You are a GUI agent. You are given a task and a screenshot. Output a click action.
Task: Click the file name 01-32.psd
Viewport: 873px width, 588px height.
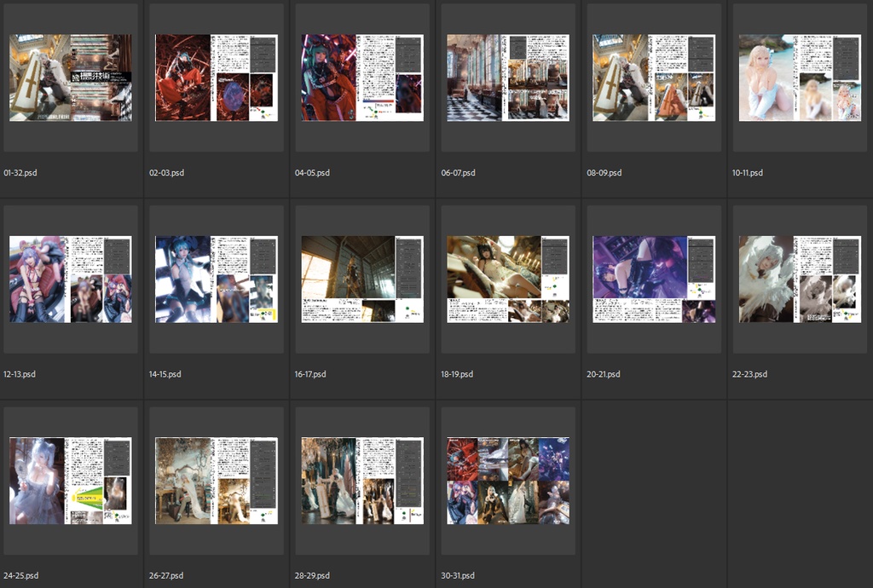20,172
